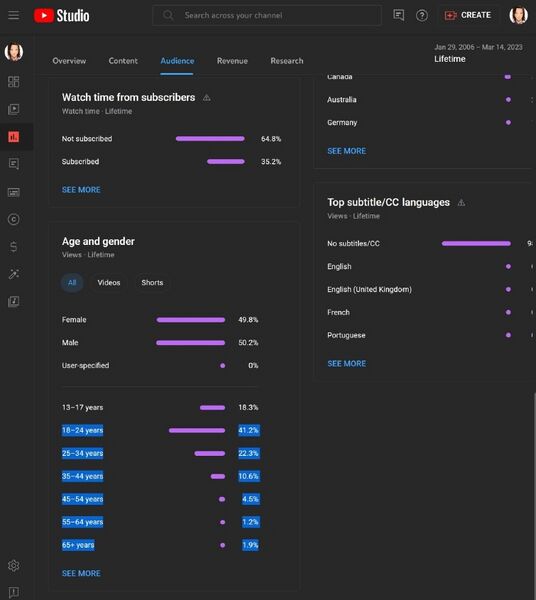Click the 35–44 years row label

82,476
